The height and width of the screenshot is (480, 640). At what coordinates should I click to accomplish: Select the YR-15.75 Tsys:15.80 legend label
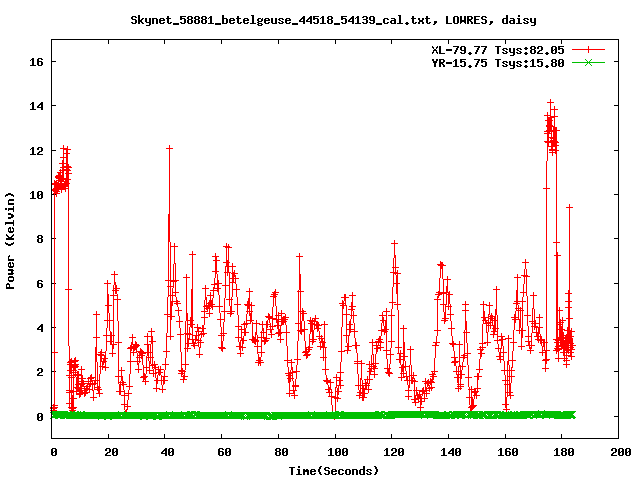coord(498,63)
